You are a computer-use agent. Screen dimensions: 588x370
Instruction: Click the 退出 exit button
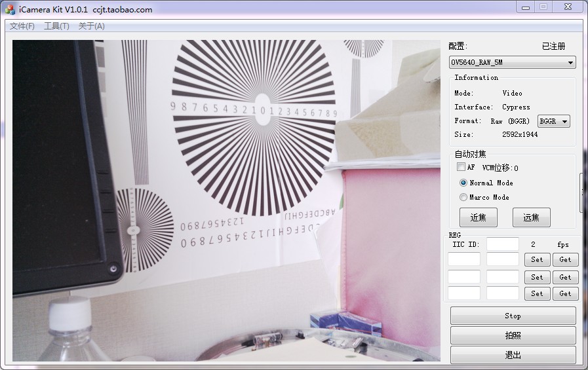pyautogui.click(x=513, y=355)
